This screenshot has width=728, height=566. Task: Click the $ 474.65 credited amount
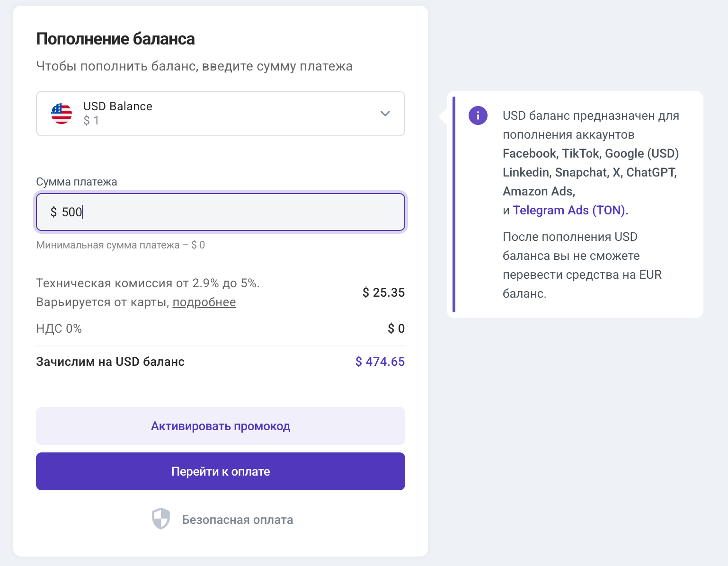[380, 362]
